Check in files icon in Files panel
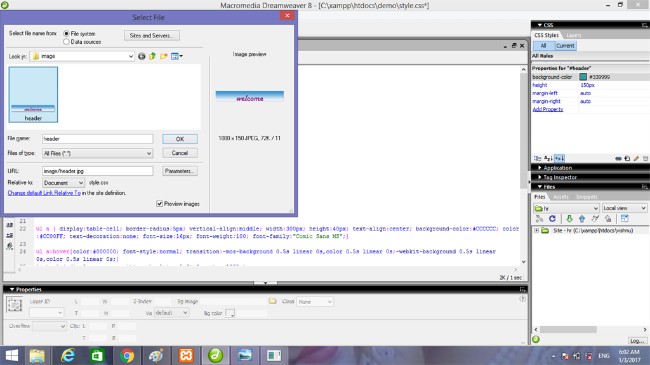This screenshot has height=365, width=650. point(608,219)
